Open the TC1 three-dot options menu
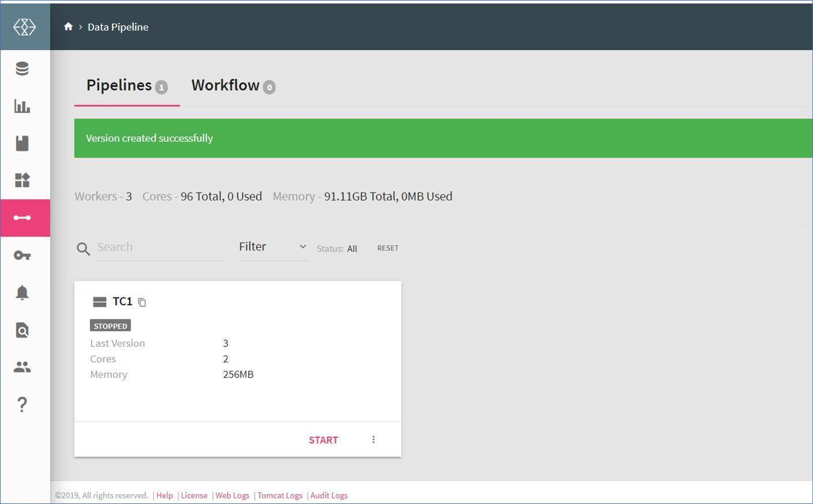The height and width of the screenshot is (504, 813). coord(374,439)
